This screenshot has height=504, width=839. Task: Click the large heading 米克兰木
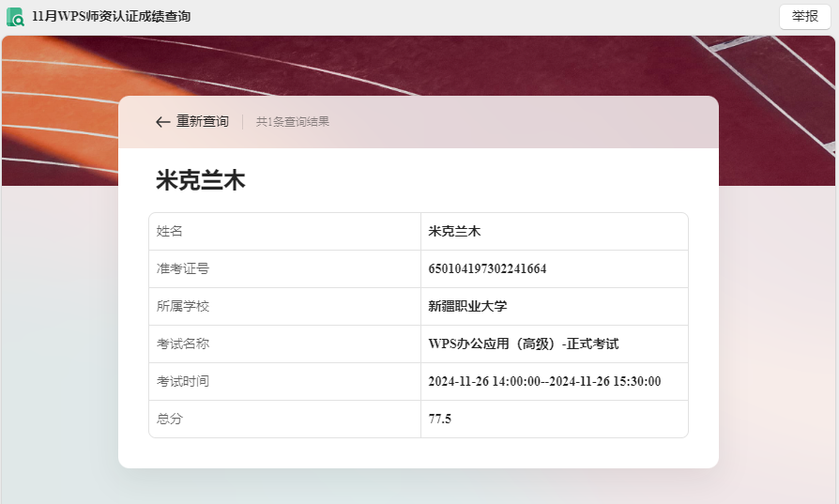pyautogui.click(x=200, y=180)
